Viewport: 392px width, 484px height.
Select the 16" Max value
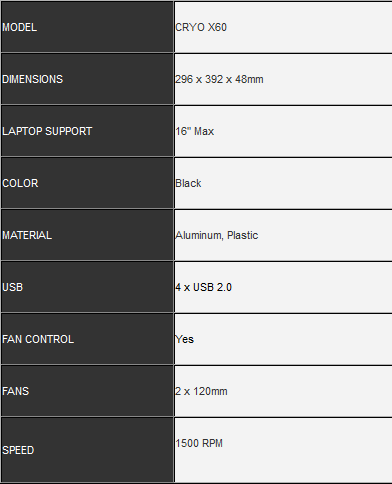(195, 131)
